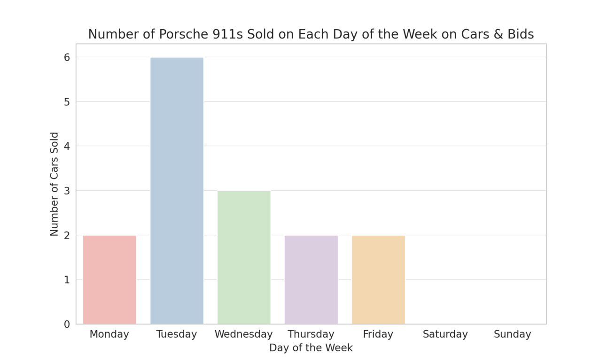Select the Tuesday x-axis label
The height and width of the screenshot is (364, 607).
[177, 334]
